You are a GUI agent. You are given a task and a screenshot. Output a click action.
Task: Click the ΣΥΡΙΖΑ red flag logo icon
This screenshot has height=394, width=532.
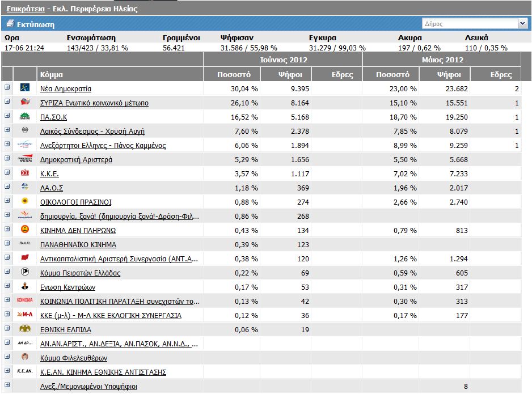pyautogui.click(x=25, y=103)
